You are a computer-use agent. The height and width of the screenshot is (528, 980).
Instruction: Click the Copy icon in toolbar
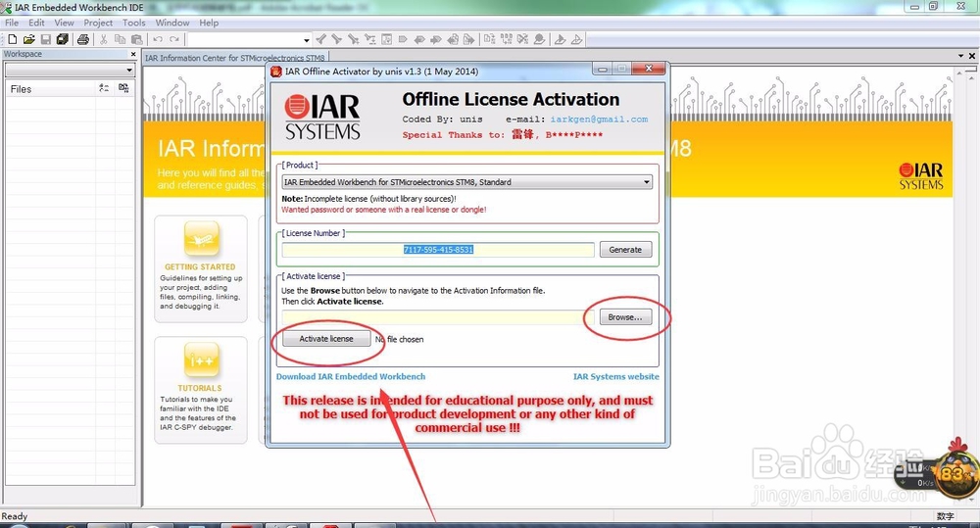click(120, 39)
